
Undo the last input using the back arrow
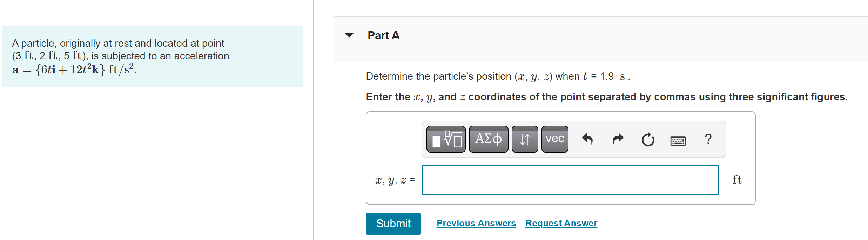(x=587, y=139)
